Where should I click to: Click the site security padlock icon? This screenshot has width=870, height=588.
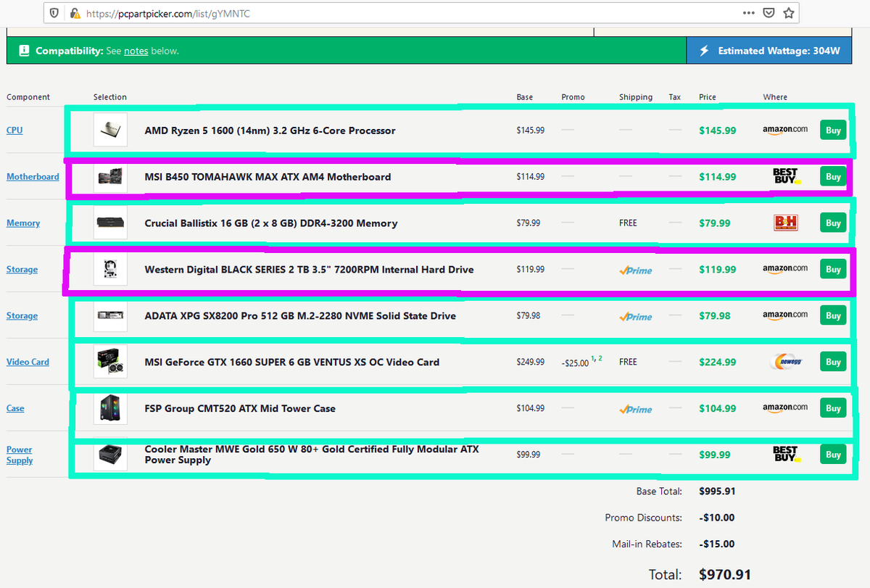(74, 13)
